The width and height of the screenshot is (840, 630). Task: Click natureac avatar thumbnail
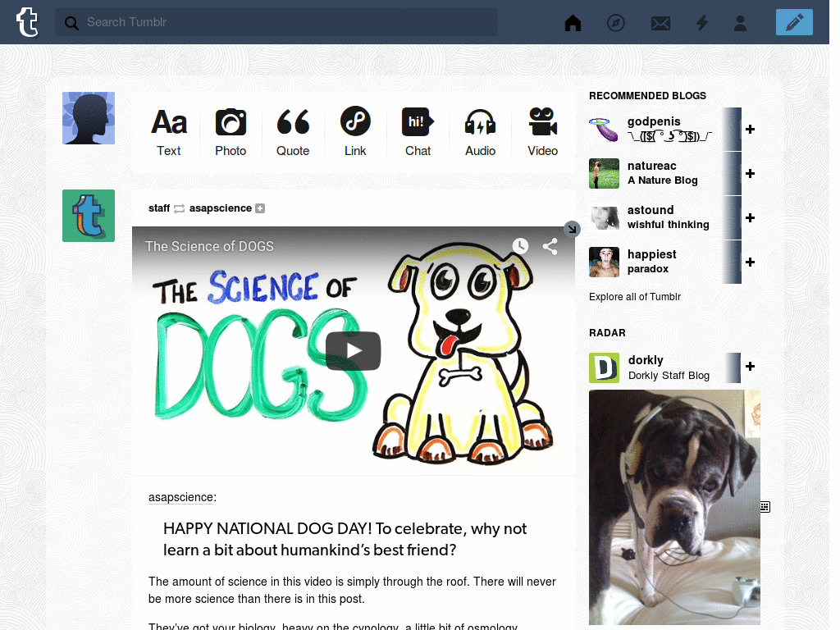click(x=604, y=174)
